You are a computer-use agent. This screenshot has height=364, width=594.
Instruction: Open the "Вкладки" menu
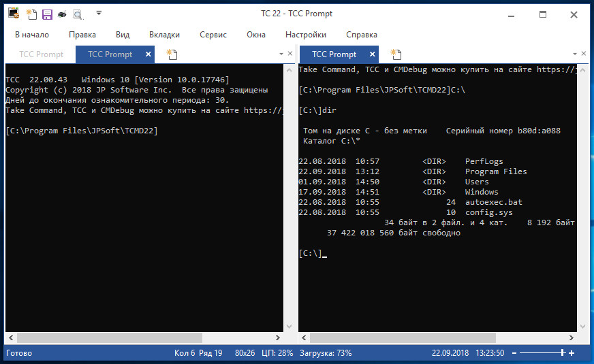pyautogui.click(x=164, y=35)
